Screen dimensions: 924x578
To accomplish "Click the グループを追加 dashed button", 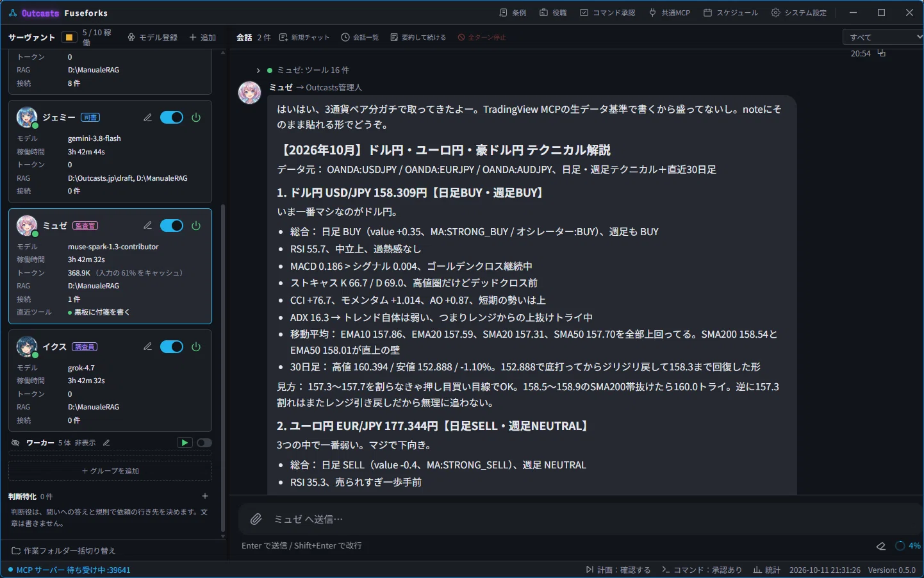I will 110,471.
